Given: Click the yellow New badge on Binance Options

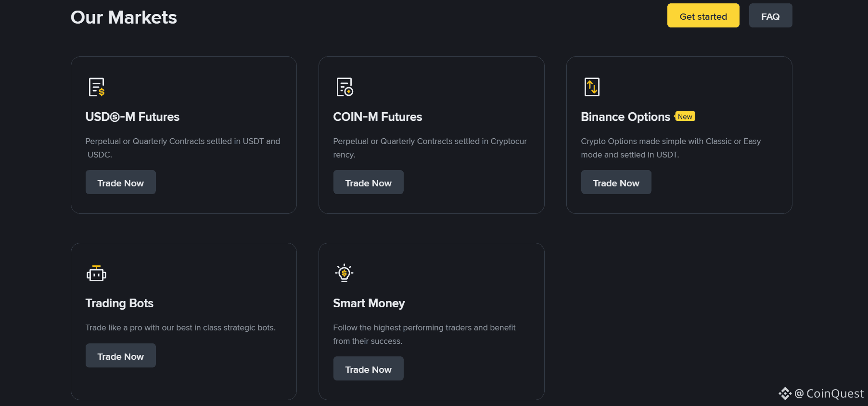Looking at the screenshot, I should [685, 117].
